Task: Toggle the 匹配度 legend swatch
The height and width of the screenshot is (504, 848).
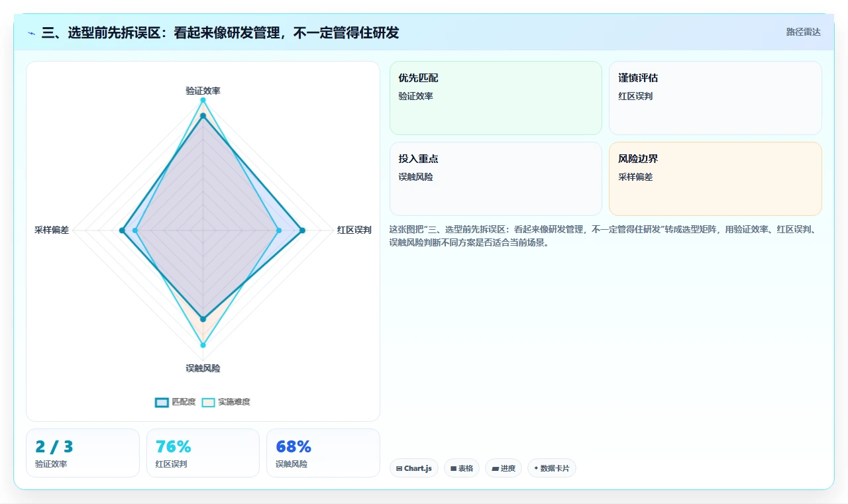Action: (162, 402)
